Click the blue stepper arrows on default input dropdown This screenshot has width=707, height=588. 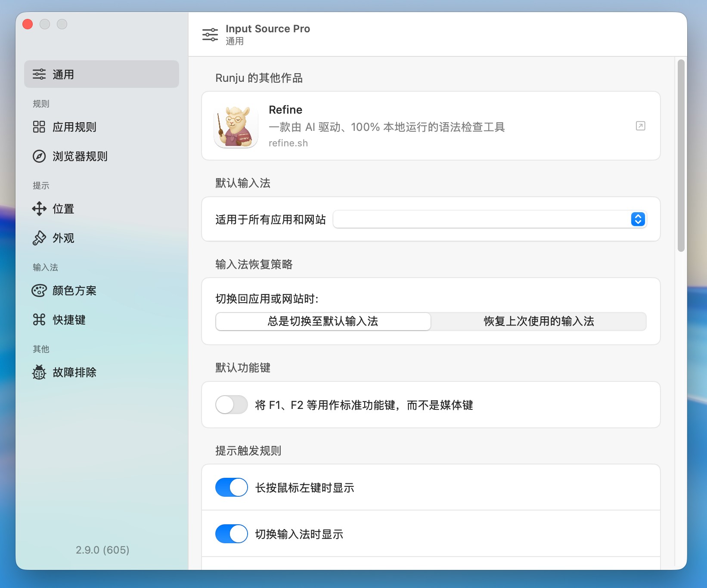point(638,220)
